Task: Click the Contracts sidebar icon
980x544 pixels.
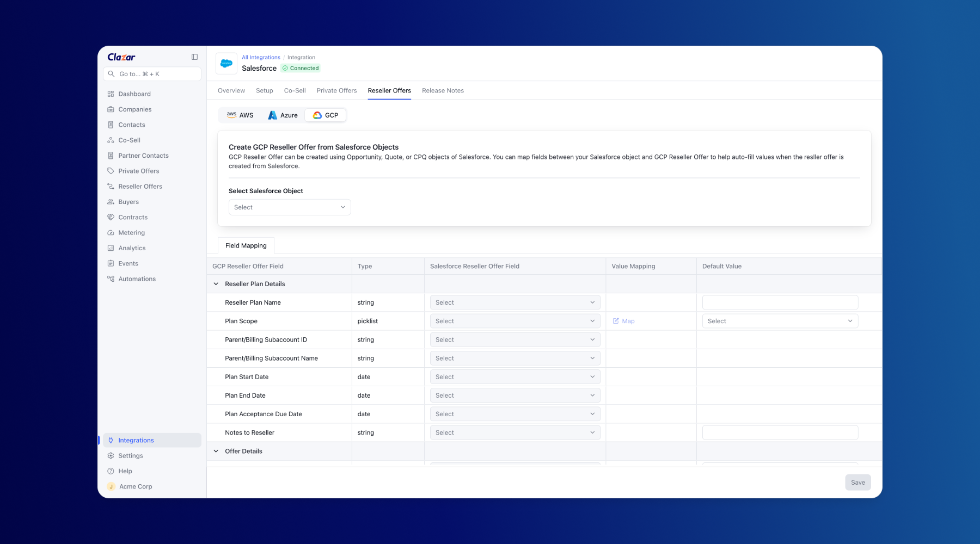Action: point(111,217)
